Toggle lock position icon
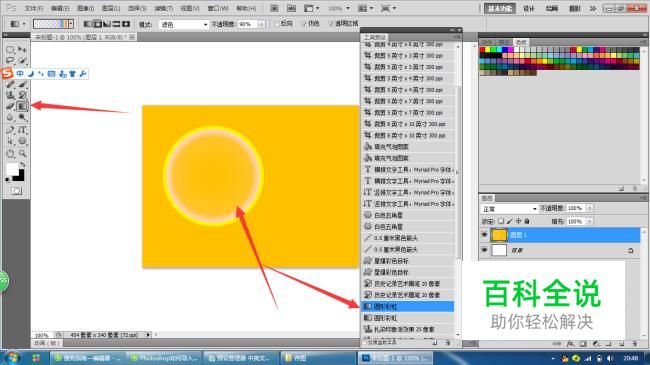Screen dimensions: 650x365 [518, 221]
